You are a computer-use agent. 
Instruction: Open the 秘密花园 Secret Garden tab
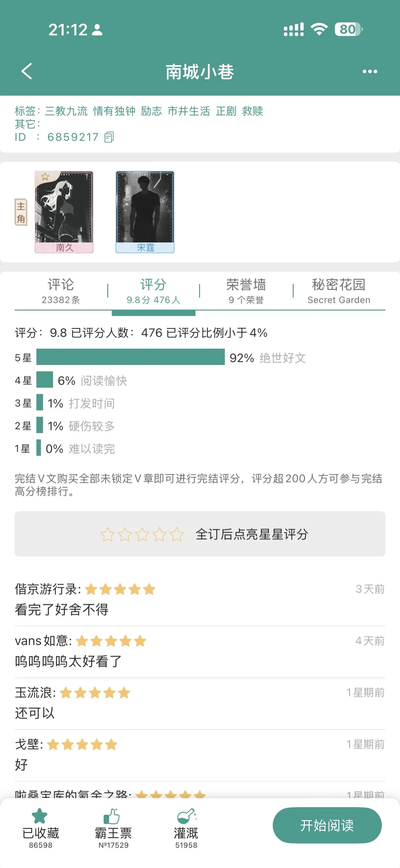point(338,291)
